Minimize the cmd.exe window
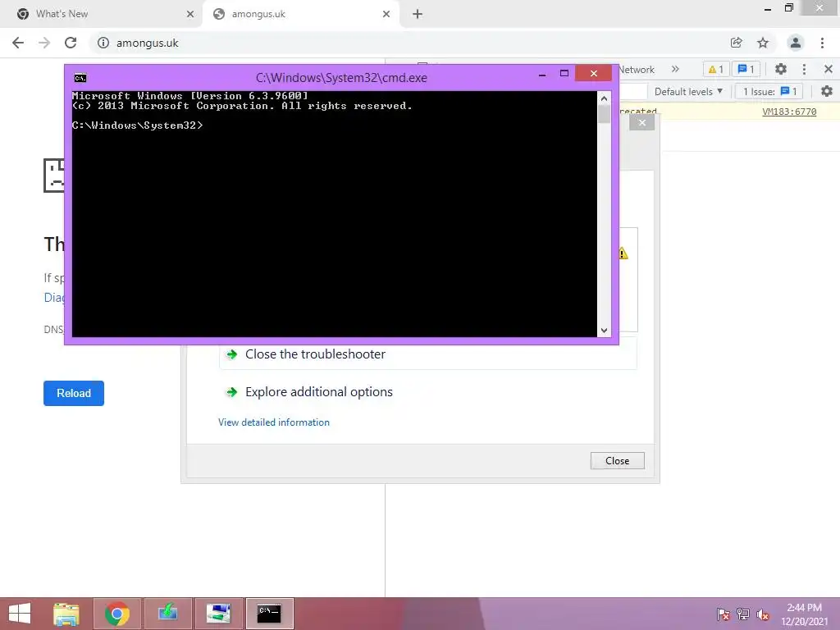Screen dimensions: 840x630 pos(542,74)
